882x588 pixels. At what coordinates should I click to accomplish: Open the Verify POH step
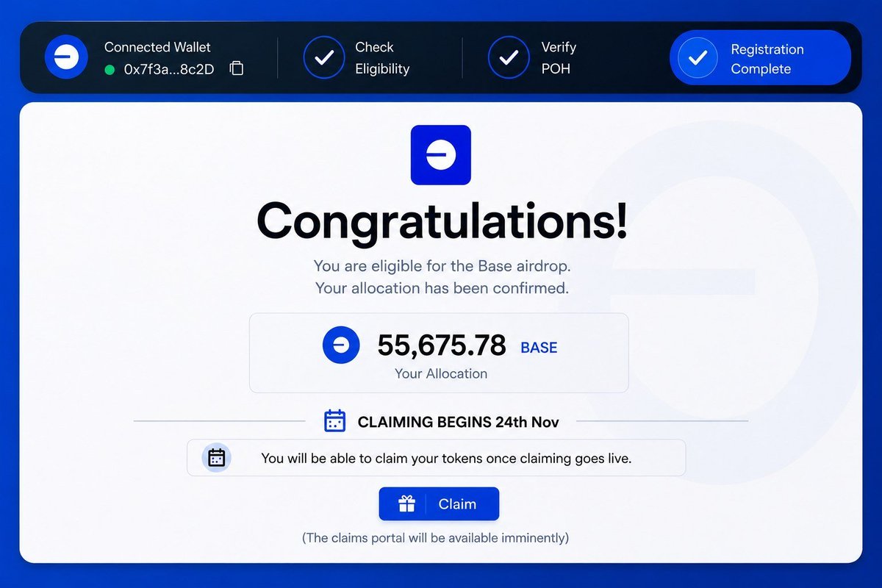point(533,58)
